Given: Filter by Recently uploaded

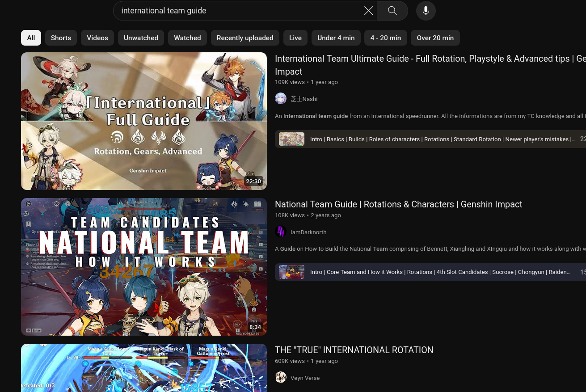Looking at the screenshot, I should pyautogui.click(x=245, y=38).
